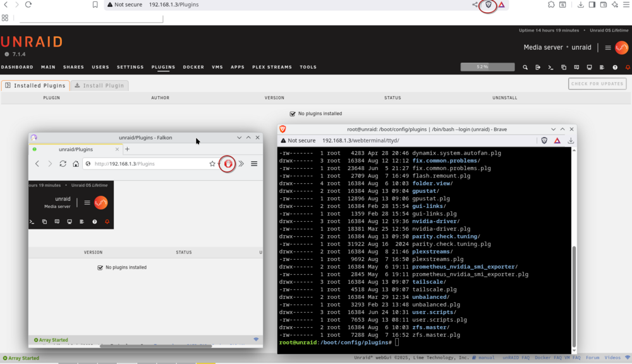Select the unraid/Plugins tab in Falkon

tap(76, 149)
